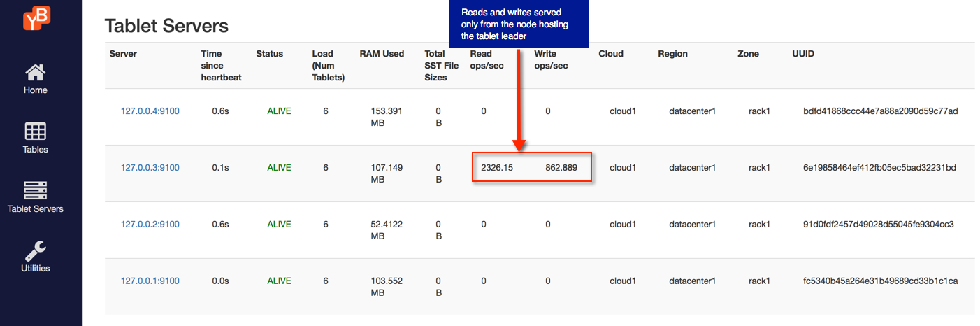Click the Zone column header
This screenshot has height=326, width=980.
tap(748, 54)
